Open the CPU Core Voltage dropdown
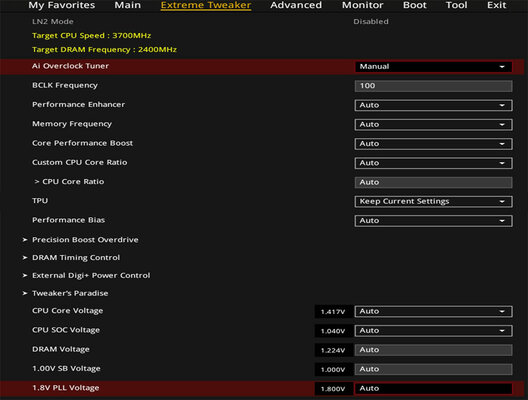Screen dimensions: 528x400 pyautogui.click(x=433, y=311)
